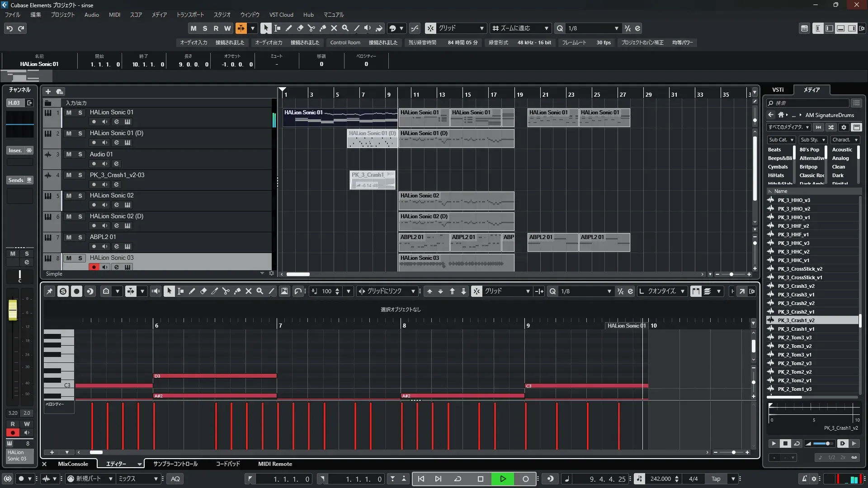Open the トランスポート menu
The width and height of the screenshot is (868, 488).
[190, 14]
